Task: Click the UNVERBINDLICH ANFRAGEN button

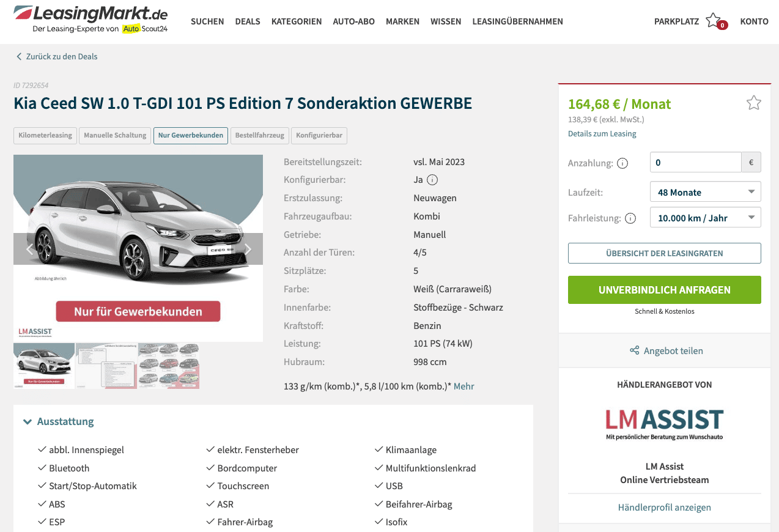Action: tap(665, 290)
